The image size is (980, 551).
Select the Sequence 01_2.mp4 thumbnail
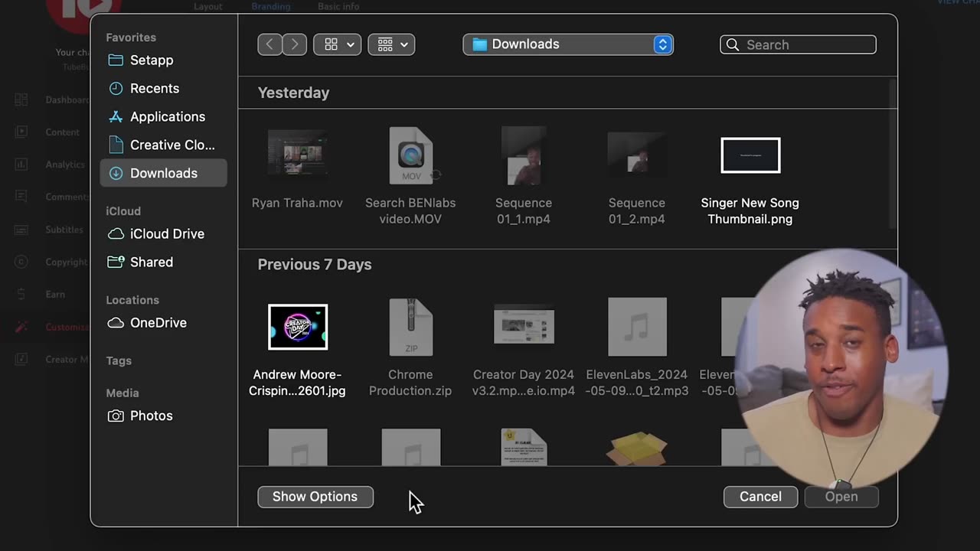point(637,155)
